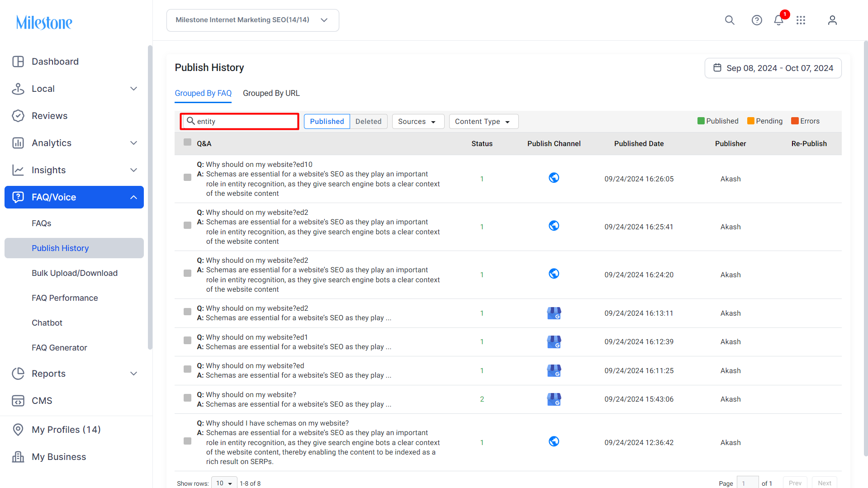Open the help question mark icon
The image size is (868, 488).
point(757,20)
